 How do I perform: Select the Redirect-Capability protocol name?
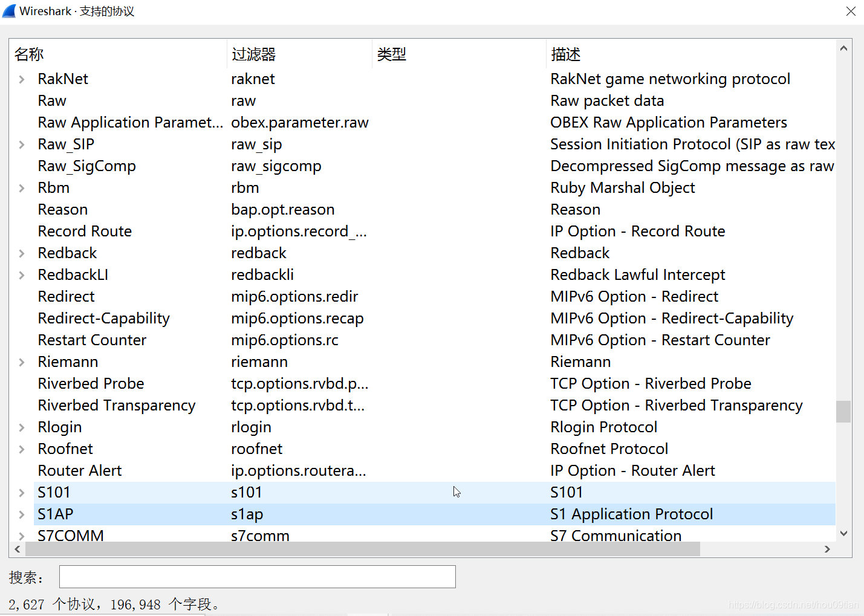tap(103, 319)
